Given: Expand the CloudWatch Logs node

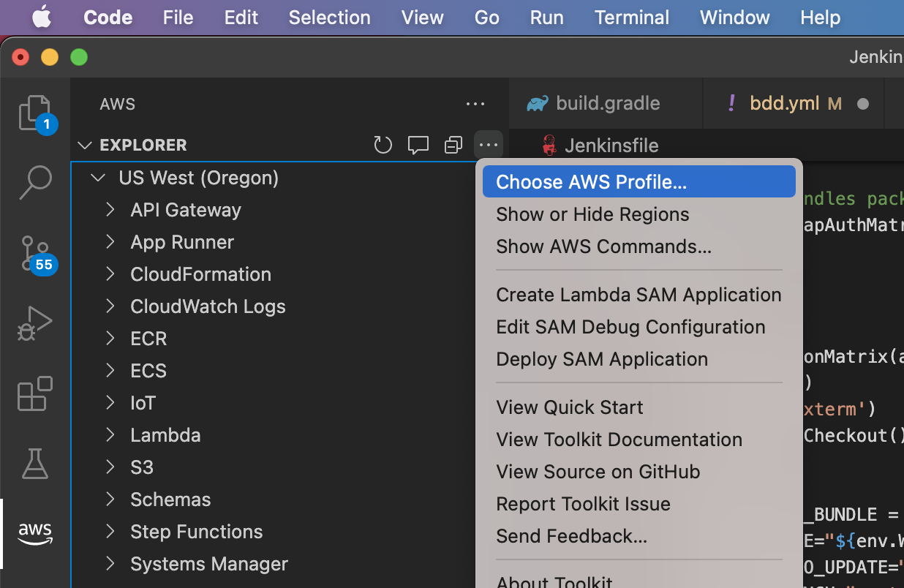Looking at the screenshot, I should point(110,306).
